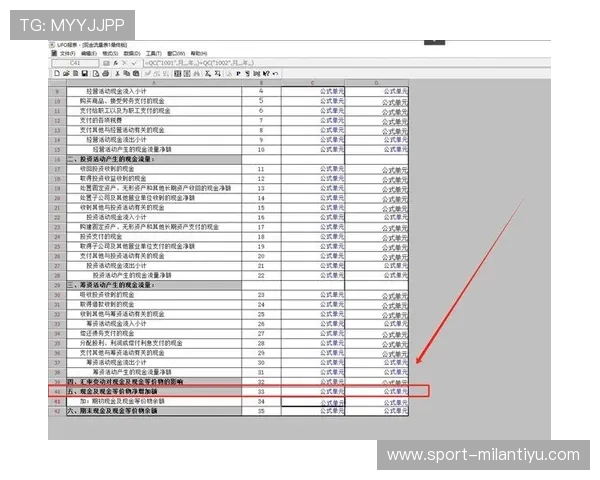Click cell 投资支付的现金
600x480 pixels.
(154, 237)
